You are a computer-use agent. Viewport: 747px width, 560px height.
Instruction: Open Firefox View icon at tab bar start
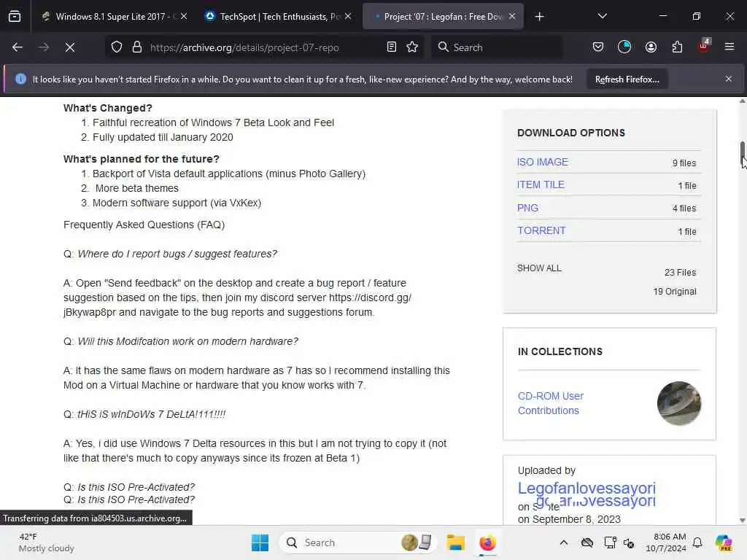15,17
